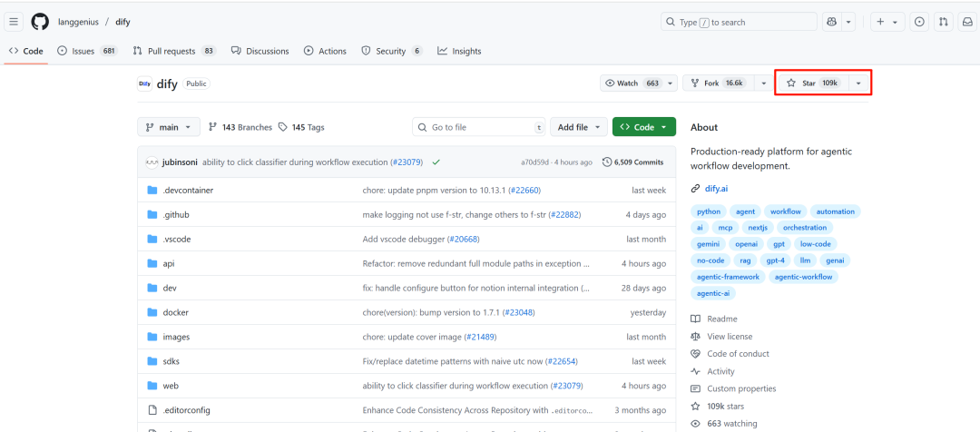980x432 pixels.
Task: Open the 143 Branches link
Action: [x=240, y=127]
